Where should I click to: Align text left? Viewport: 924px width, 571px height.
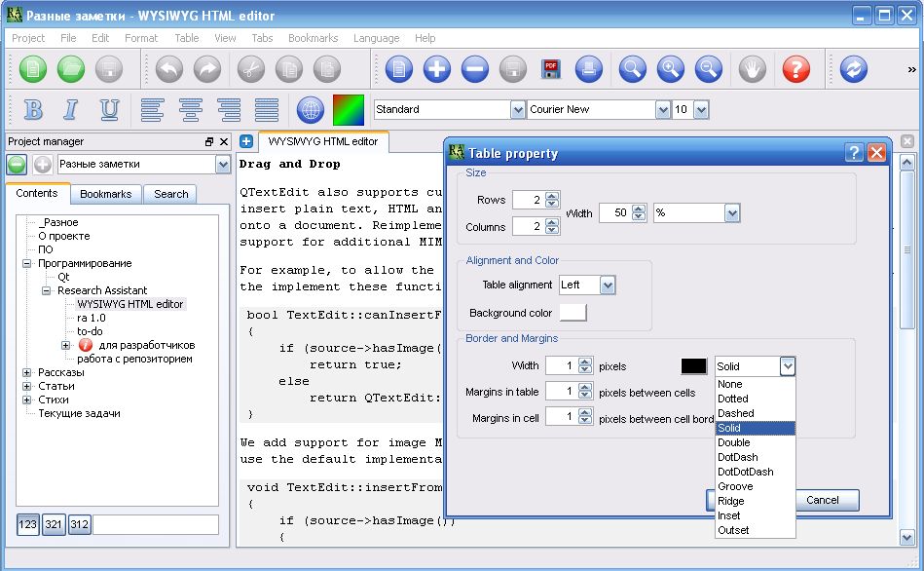click(152, 110)
